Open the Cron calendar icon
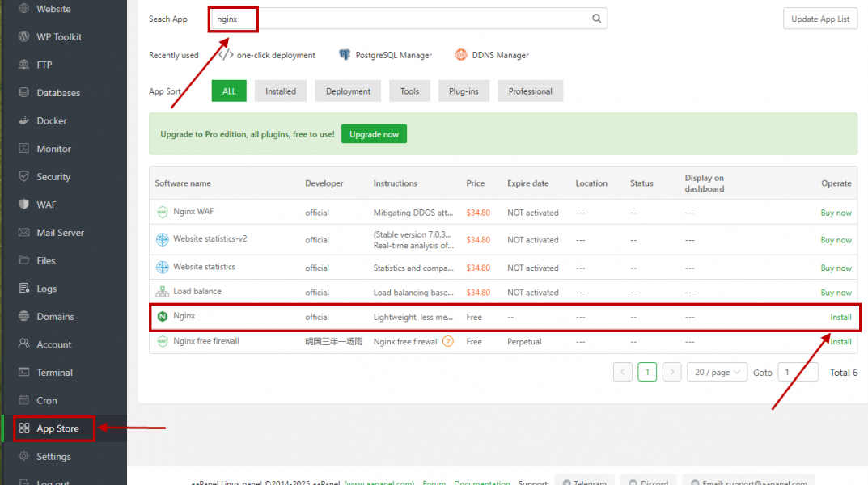This screenshot has width=868, height=485. coord(23,400)
